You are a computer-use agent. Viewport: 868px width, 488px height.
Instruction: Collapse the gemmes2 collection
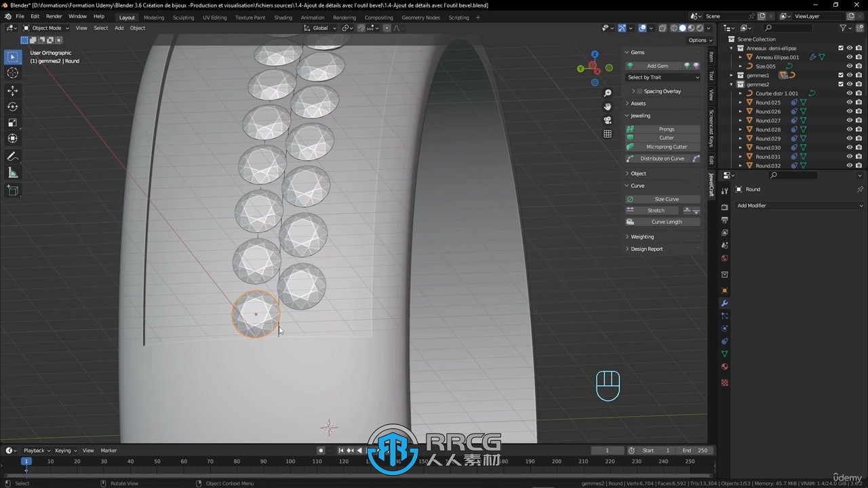732,84
